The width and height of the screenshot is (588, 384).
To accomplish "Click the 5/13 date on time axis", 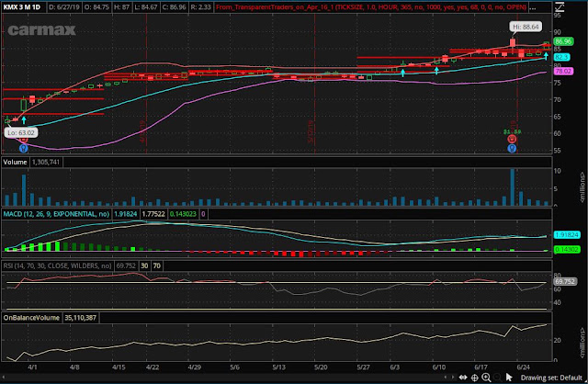I will 279,367.
